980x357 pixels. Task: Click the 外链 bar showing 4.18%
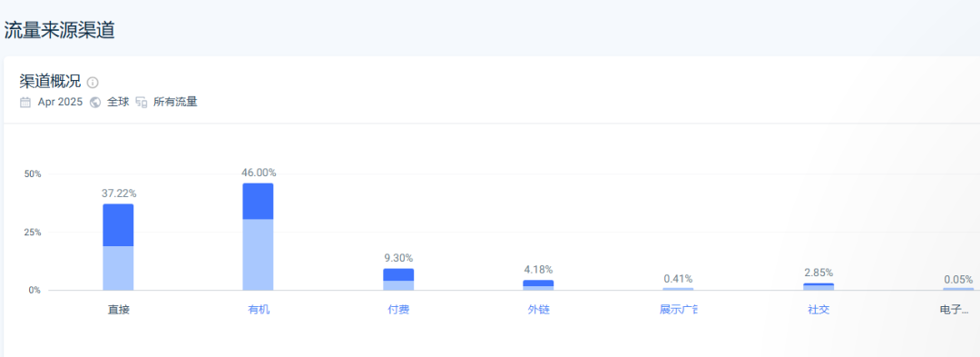coord(538,285)
